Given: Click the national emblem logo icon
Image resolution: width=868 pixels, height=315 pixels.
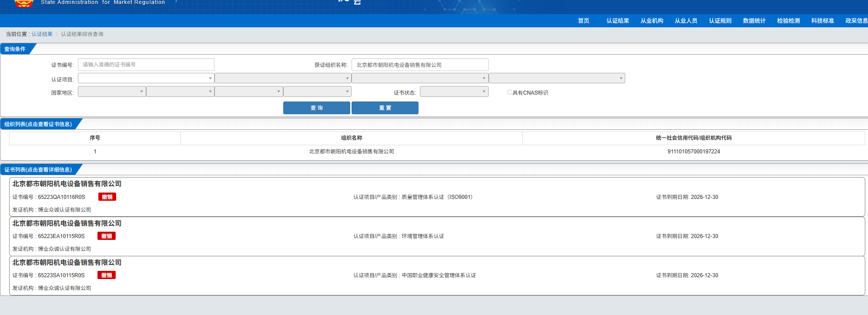Looking at the screenshot, I should point(23,4).
